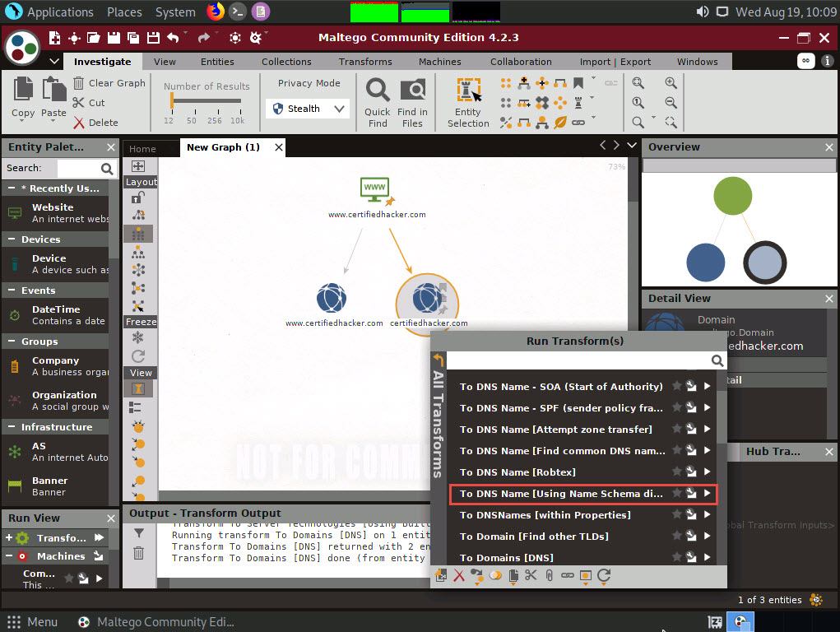Collapse the Groups palette group

pos(12,341)
